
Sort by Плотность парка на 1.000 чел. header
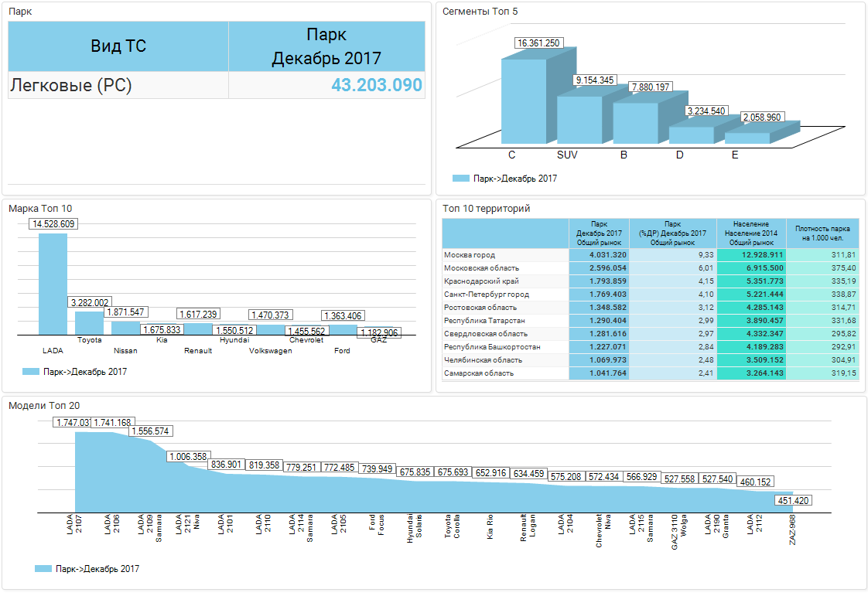coord(822,233)
